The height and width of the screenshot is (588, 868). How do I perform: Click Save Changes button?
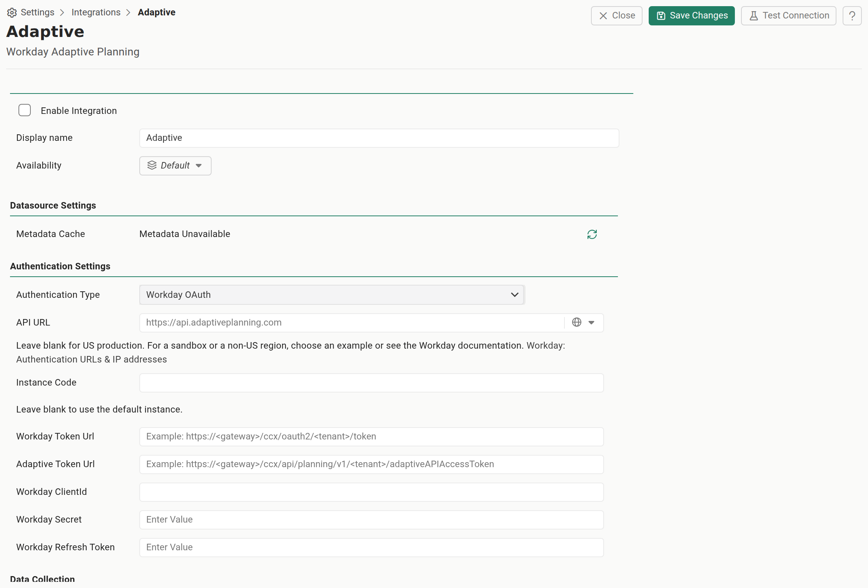pos(691,16)
